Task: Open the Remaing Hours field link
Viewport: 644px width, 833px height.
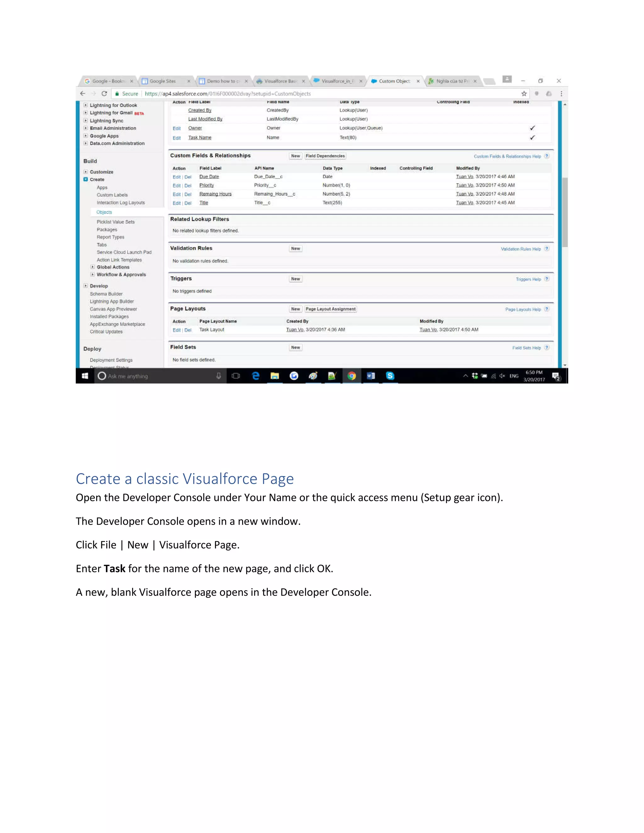Action: point(215,194)
